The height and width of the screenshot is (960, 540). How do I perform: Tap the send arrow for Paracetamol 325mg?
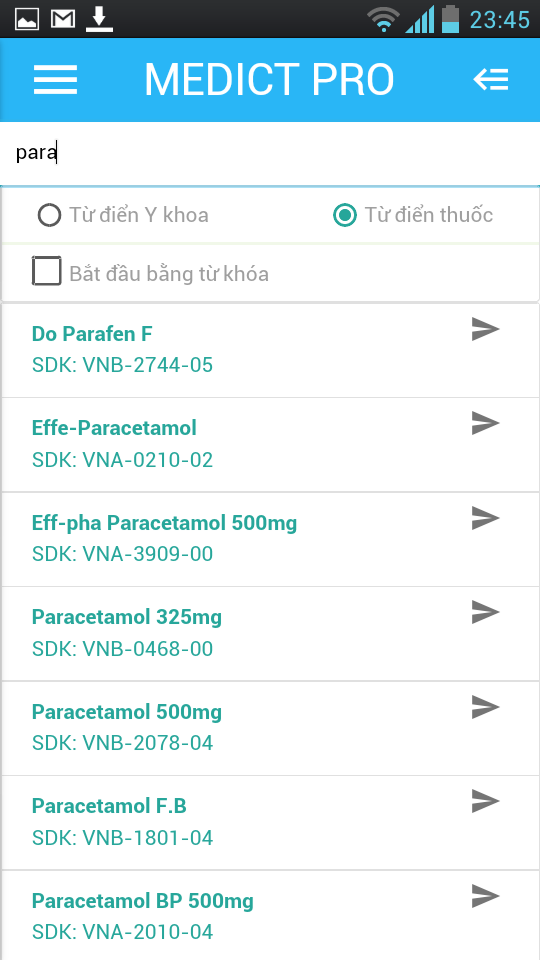tap(486, 612)
